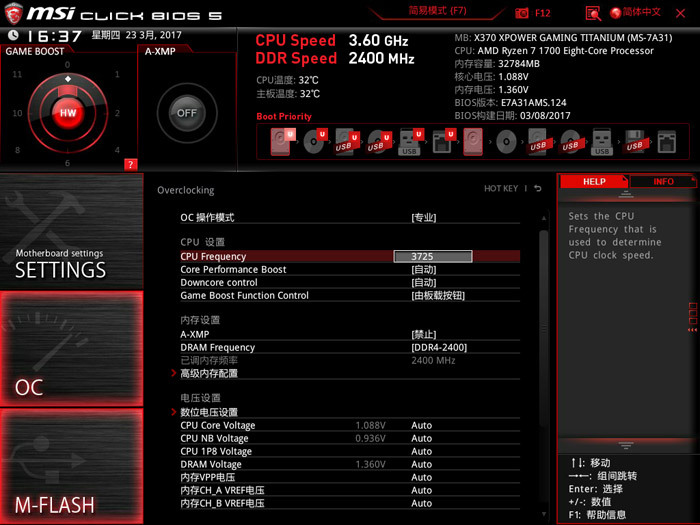700x525 pixels.
Task: Open the M-FLASH section
Action: [71, 466]
